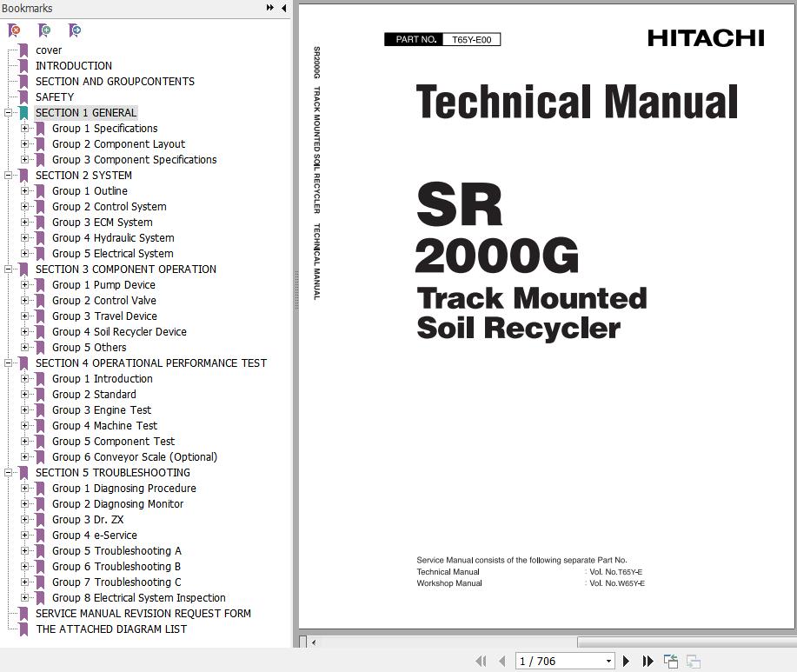The image size is (797, 672).
Task: Click the next view icon
Action: click(694, 661)
